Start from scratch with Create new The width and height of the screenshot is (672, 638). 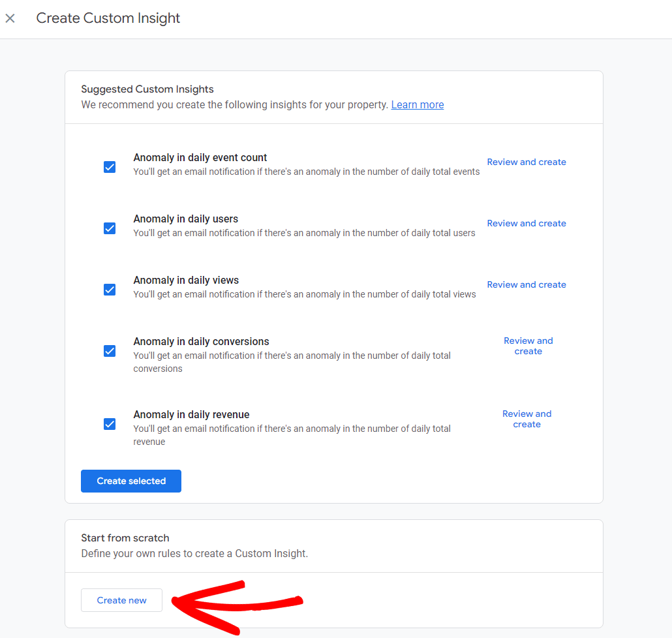tap(121, 600)
